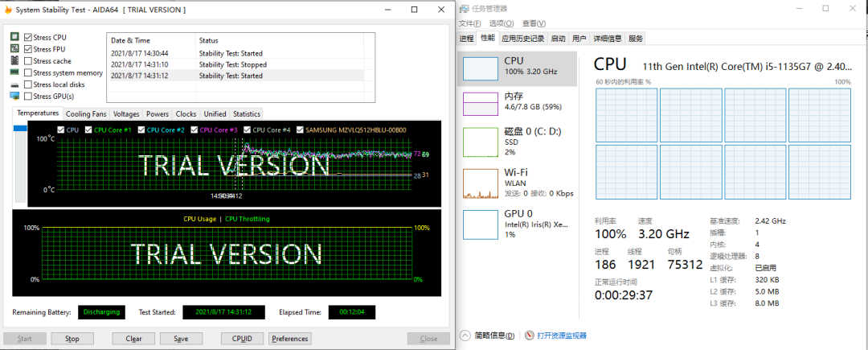Open the Powers tab
Screen dimensions: 868x350
coord(158,114)
